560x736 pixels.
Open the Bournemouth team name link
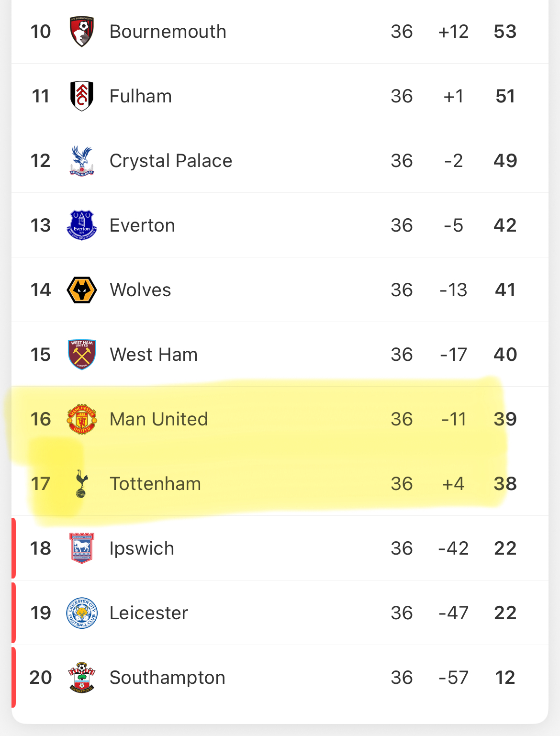pos(168,32)
